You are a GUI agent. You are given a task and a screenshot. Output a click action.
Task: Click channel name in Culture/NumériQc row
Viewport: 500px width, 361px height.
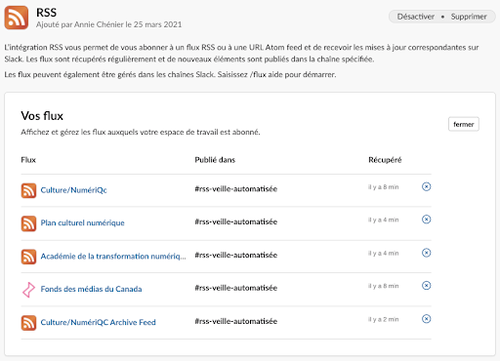point(236,189)
